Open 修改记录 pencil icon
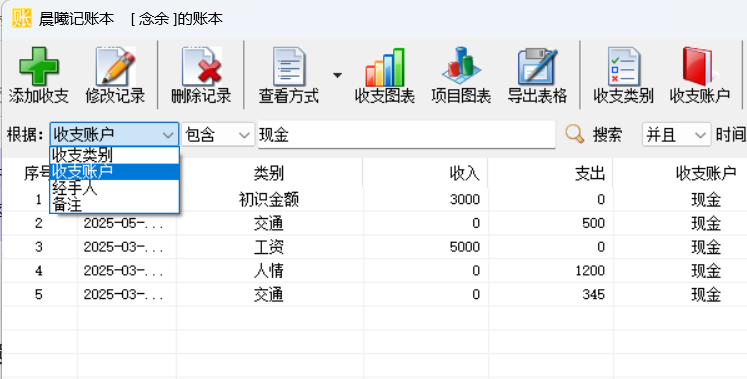The width and height of the screenshot is (747, 379). [x=115, y=67]
